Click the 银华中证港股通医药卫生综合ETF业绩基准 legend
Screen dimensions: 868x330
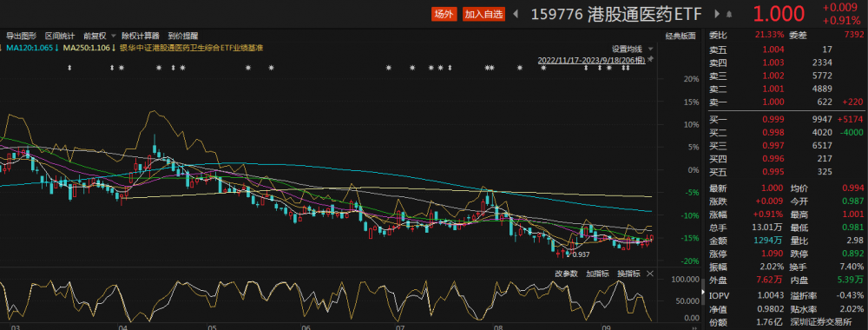pyautogui.click(x=192, y=48)
